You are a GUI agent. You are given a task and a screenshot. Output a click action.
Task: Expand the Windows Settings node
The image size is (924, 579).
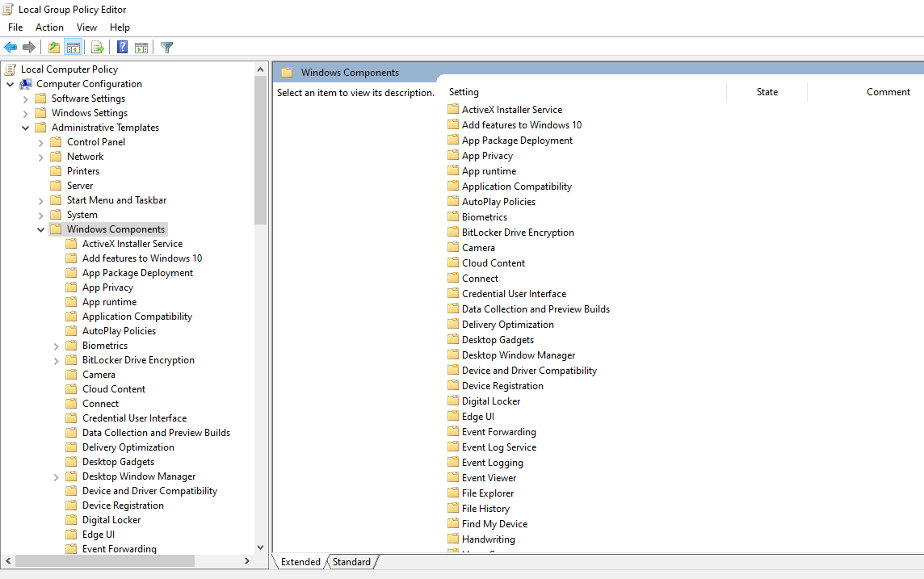coord(25,113)
